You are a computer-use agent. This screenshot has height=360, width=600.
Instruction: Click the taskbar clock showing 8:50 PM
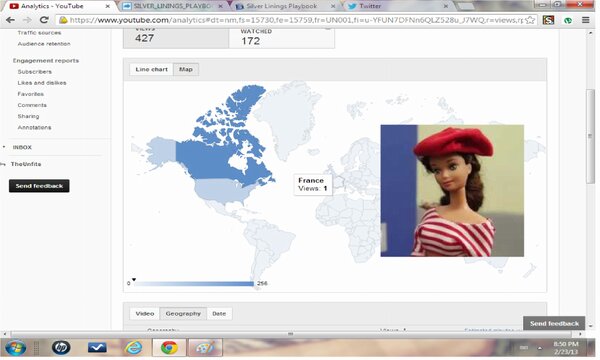[x=566, y=348]
